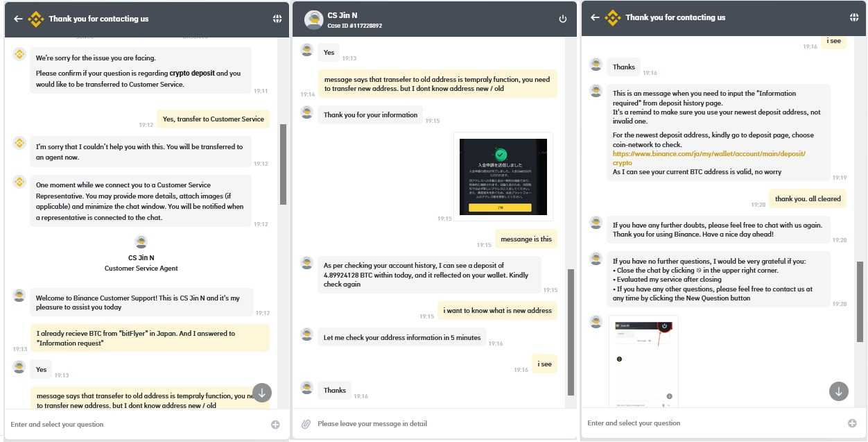The width and height of the screenshot is (868, 442).
Task: Click the scroll-down arrow in the right panel
Action: [x=838, y=392]
